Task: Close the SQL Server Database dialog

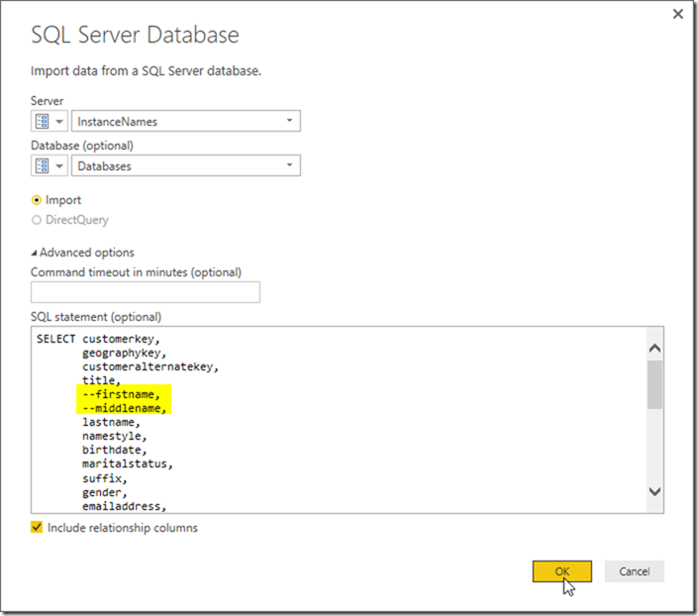Action: 678,14
